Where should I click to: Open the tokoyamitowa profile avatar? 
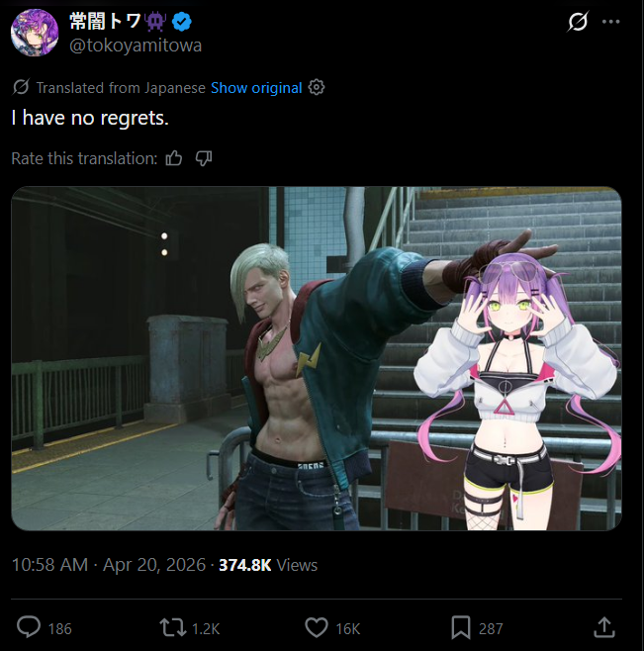pos(35,33)
